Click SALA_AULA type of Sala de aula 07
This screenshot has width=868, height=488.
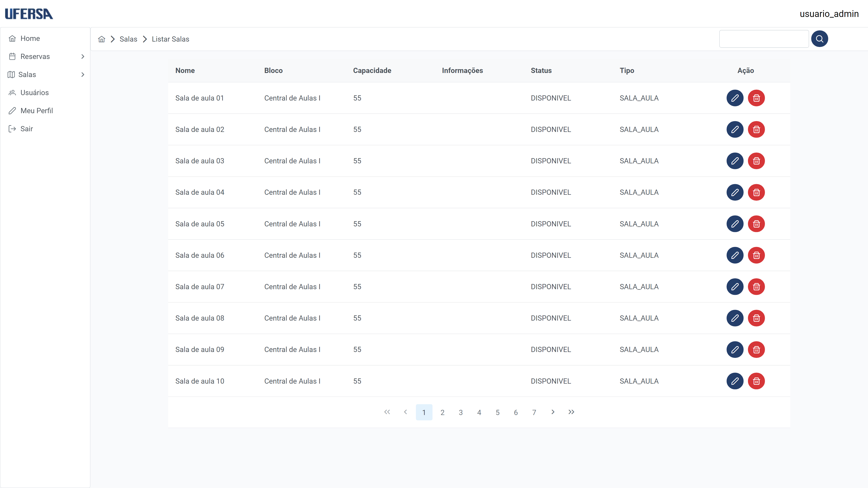639,287
